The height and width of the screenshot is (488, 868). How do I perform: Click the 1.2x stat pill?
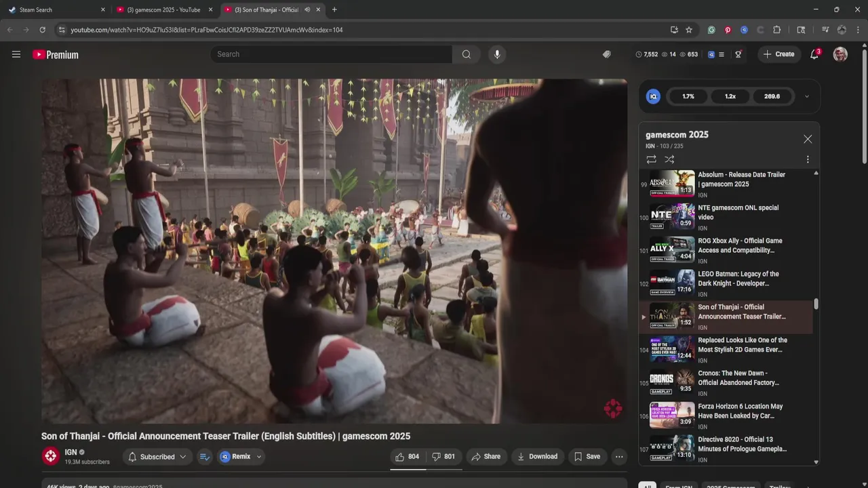(730, 96)
